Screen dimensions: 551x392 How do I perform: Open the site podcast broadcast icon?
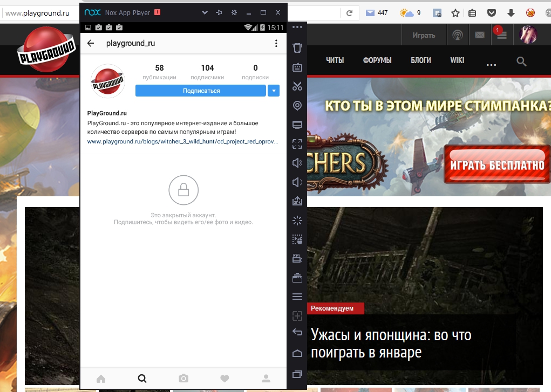tap(458, 35)
